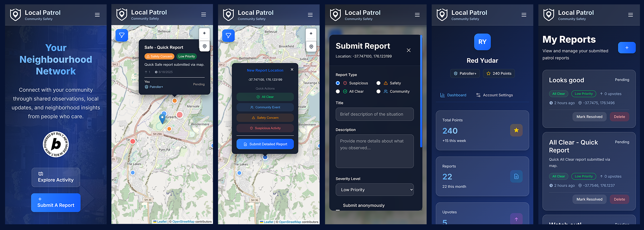Click the RY profile avatar
The height and width of the screenshot is (230, 644).
[x=482, y=42]
